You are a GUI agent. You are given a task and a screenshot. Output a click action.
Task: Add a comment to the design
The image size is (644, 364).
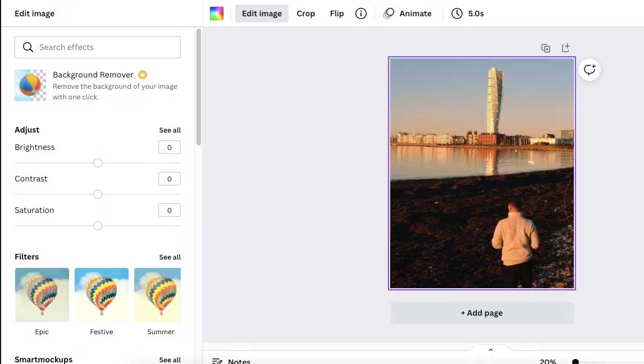(589, 69)
